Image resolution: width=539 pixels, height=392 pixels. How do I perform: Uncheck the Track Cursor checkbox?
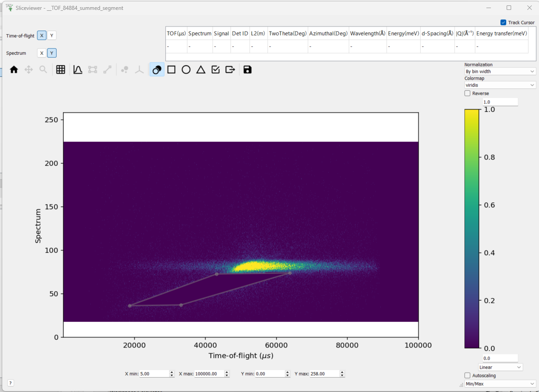pyautogui.click(x=503, y=22)
